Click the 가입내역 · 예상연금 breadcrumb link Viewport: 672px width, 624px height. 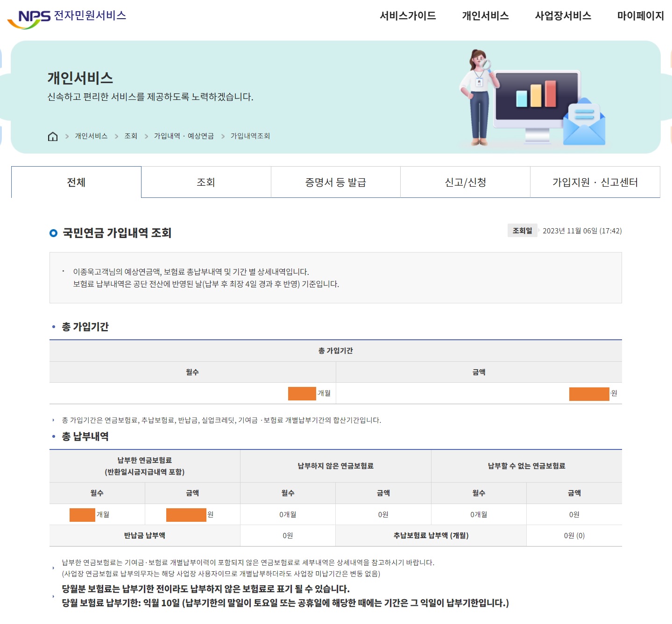click(185, 136)
